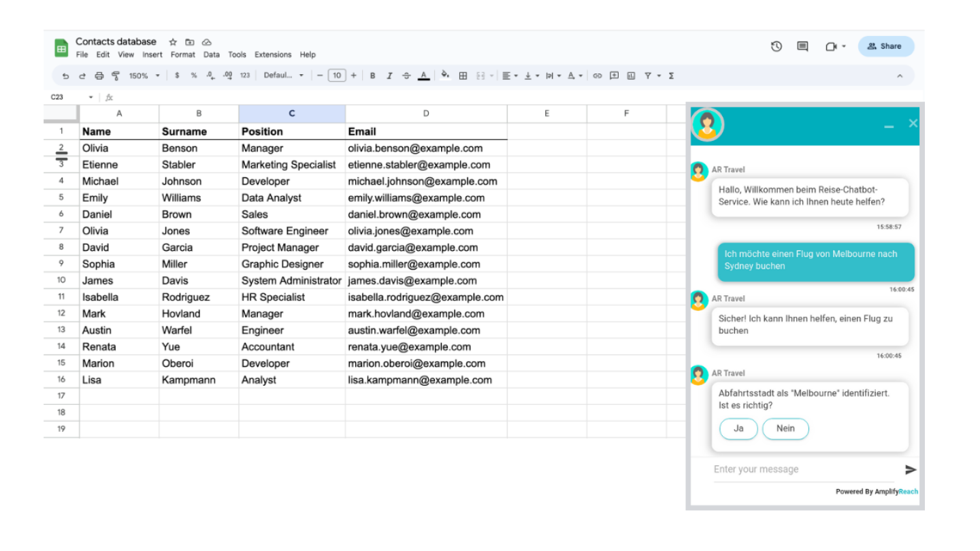Viewport: 980px width, 551px height.
Task: Undo the last action in toolbar
Action: click(x=65, y=76)
